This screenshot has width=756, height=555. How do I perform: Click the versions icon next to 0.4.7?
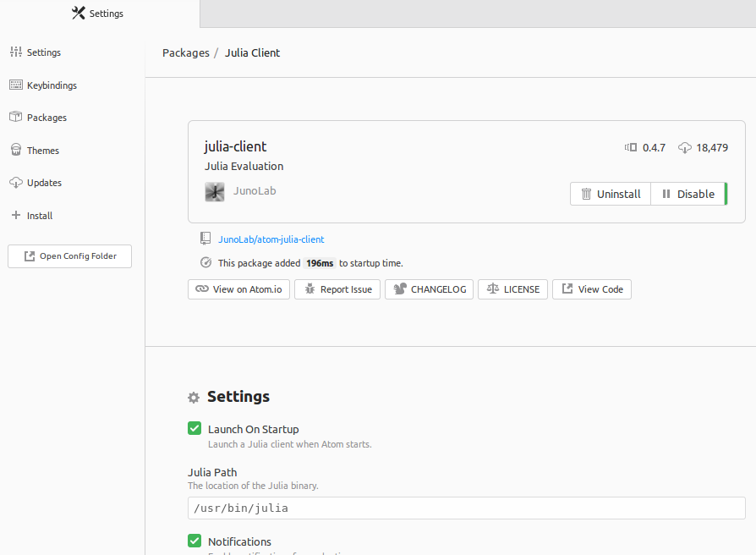[631, 147]
